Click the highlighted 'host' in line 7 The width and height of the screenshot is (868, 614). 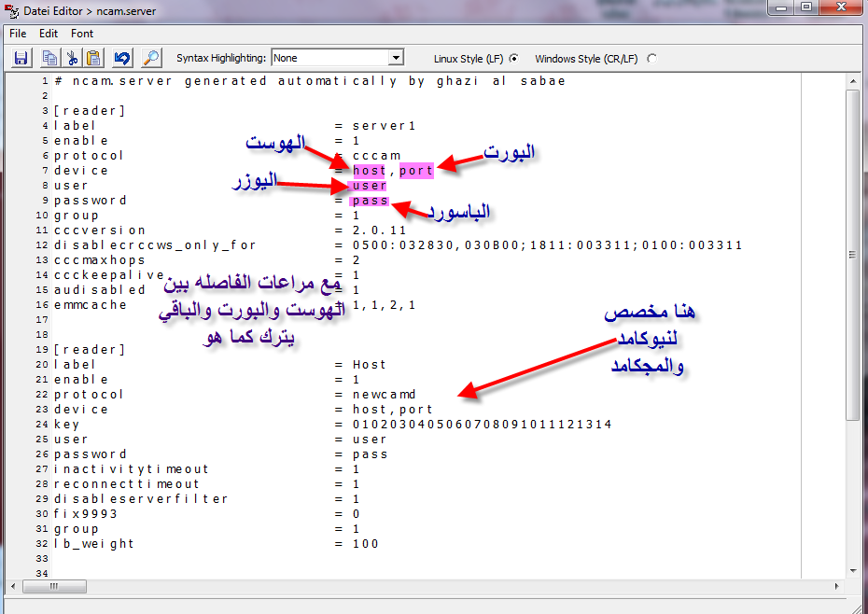pos(369,171)
